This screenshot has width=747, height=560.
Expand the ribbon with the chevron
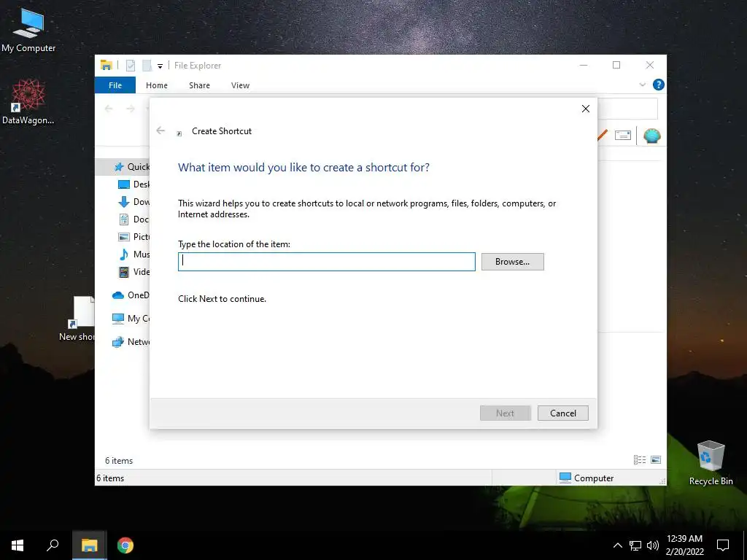click(x=642, y=85)
